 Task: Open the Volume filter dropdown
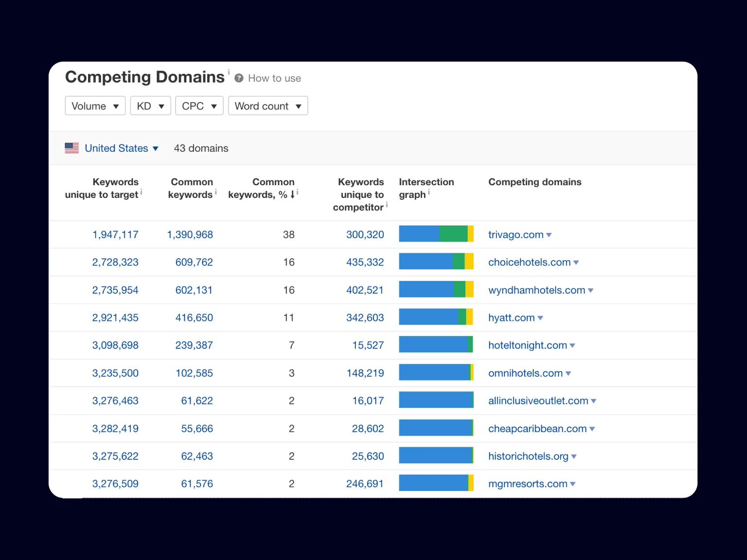point(95,106)
